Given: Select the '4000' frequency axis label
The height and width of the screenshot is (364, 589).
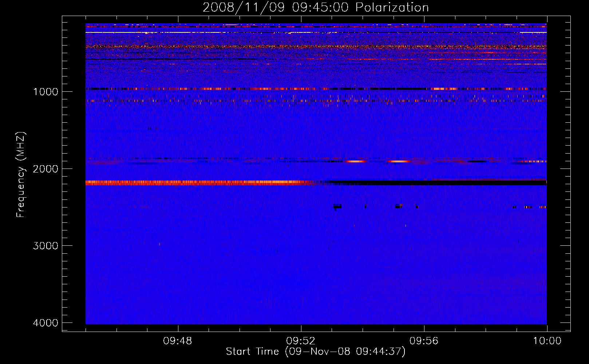Looking at the screenshot, I should tap(46, 323).
